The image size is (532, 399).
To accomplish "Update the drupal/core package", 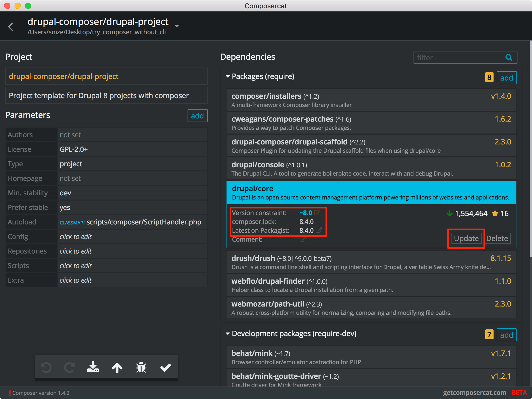I will point(466,238).
